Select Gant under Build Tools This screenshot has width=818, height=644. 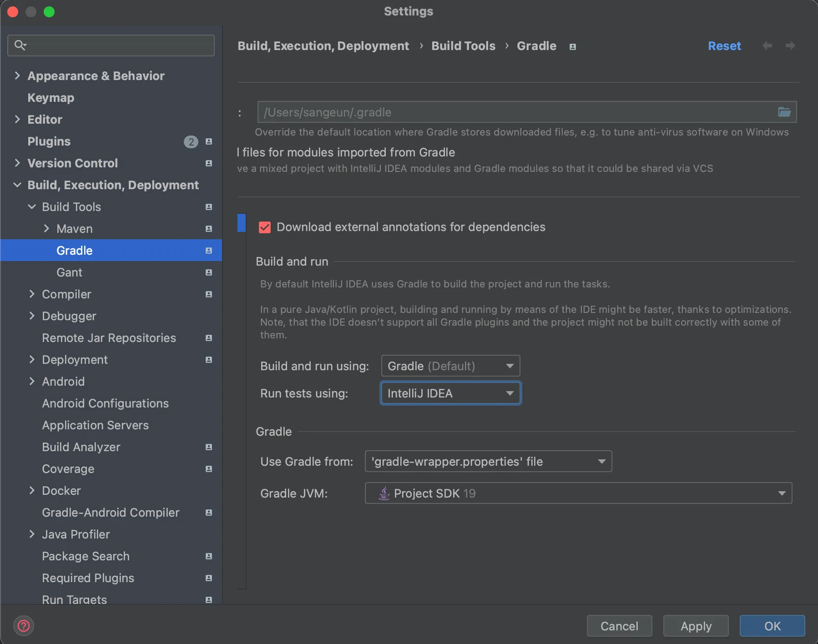pyautogui.click(x=69, y=272)
